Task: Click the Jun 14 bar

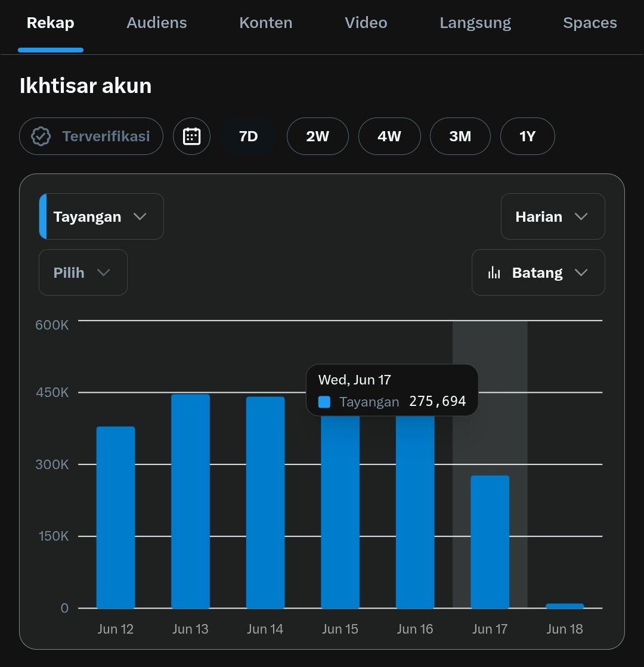Action: pos(265,502)
